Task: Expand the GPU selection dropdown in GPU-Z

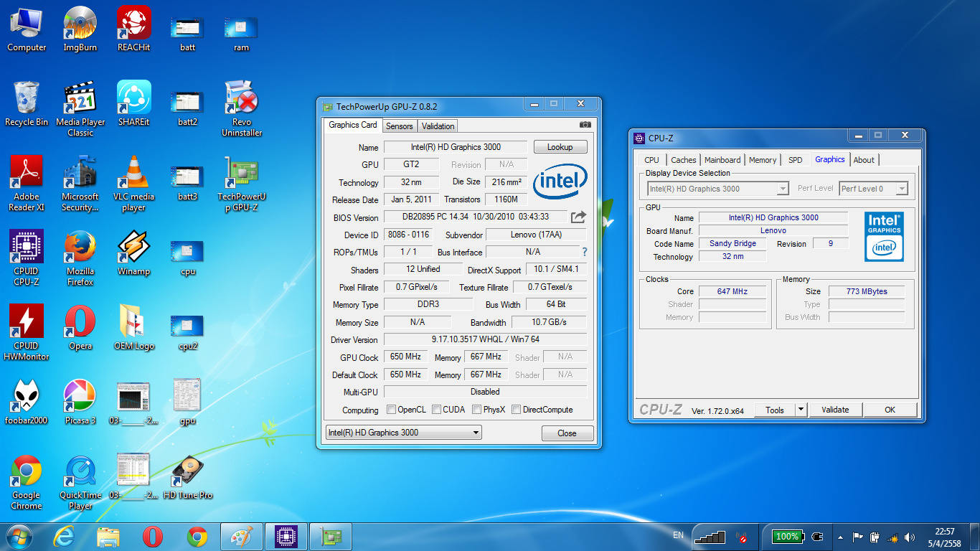Action: (x=476, y=433)
